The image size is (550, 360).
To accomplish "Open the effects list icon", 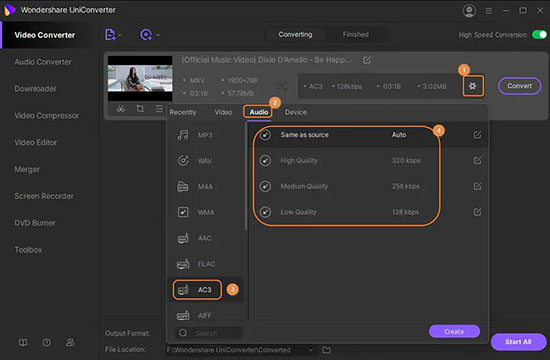I will (x=159, y=109).
